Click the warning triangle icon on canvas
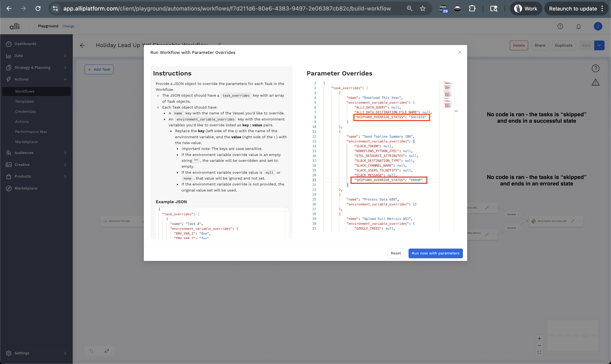 pos(595,82)
